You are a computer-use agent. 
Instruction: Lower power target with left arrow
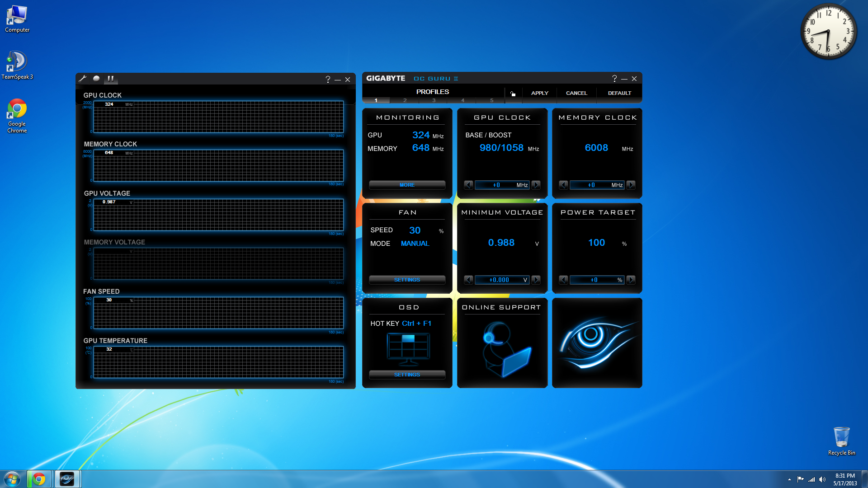tap(563, 280)
